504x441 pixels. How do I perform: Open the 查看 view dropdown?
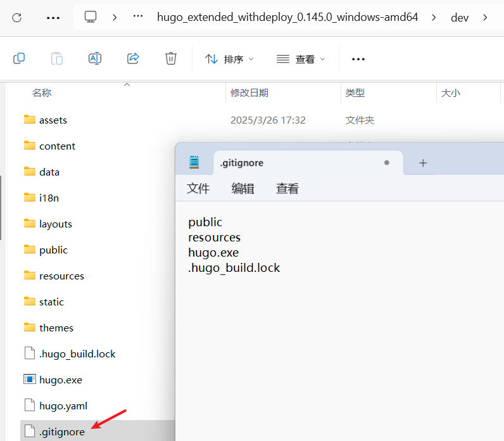[301, 59]
